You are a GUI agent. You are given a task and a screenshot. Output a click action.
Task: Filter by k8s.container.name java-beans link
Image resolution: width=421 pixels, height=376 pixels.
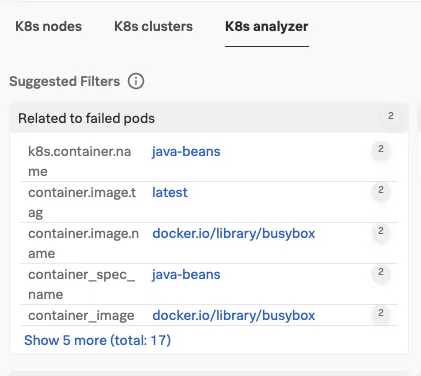(186, 152)
